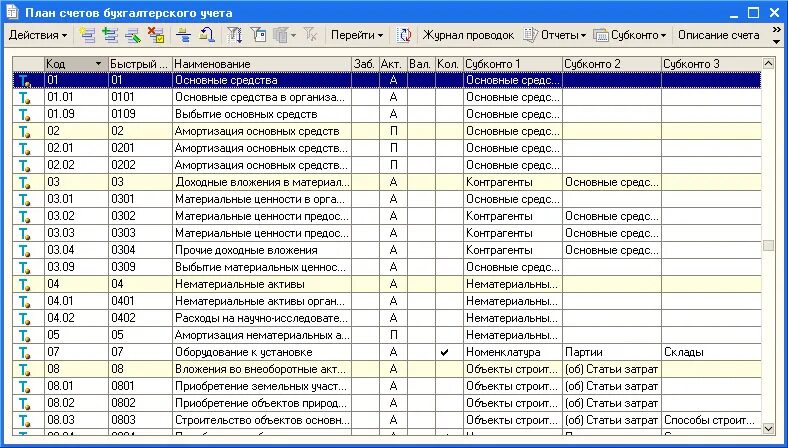The image size is (788, 448).
Task: Click the Субконто 2 column header
Action: click(611, 64)
